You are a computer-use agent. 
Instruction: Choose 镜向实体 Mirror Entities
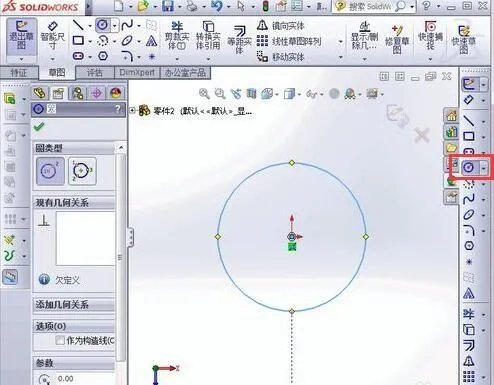tap(281, 25)
